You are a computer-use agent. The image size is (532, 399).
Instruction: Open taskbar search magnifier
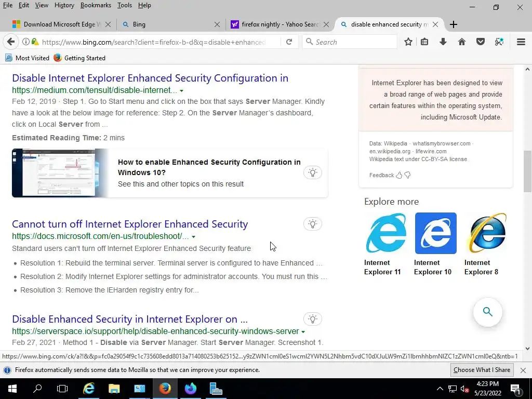pyautogui.click(x=37, y=389)
